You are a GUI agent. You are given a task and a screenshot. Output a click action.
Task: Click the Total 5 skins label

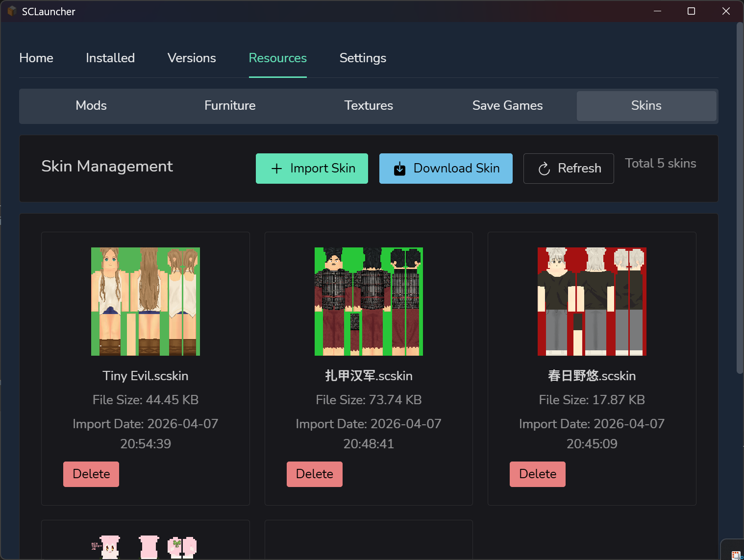pos(661,163)
